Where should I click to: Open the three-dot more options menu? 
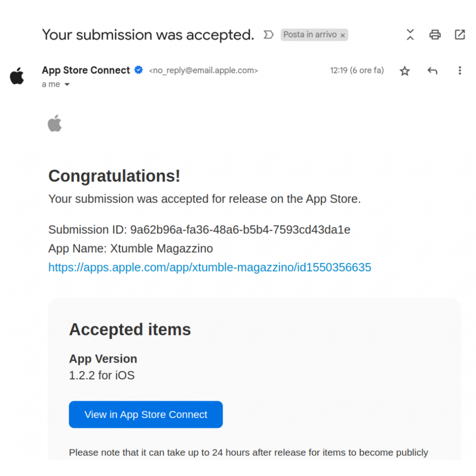pyautogui.click(x=459, y=71)
